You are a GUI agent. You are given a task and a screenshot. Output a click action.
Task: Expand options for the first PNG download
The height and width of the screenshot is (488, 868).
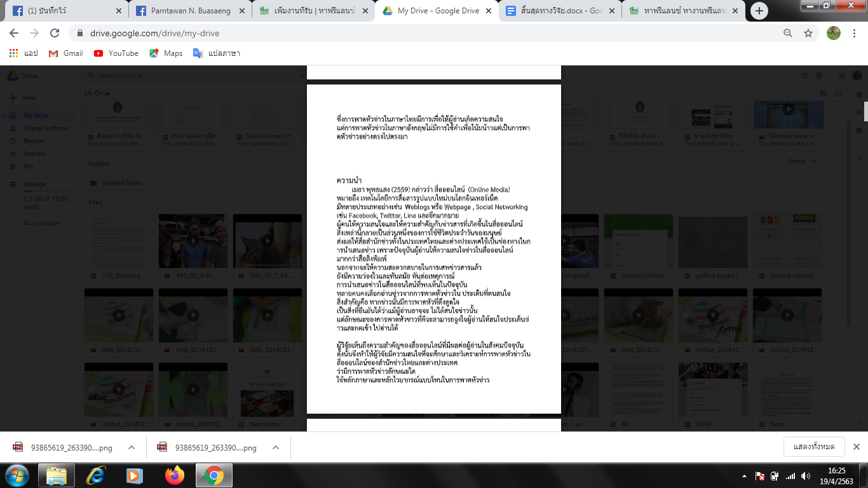(x=132, y=447)
